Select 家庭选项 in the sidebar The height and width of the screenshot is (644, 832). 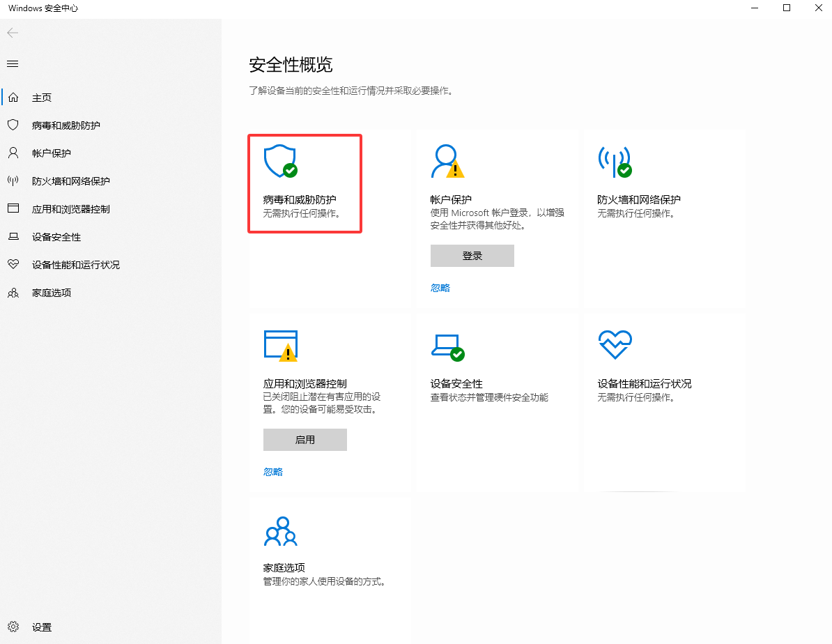tap(52, 293)
